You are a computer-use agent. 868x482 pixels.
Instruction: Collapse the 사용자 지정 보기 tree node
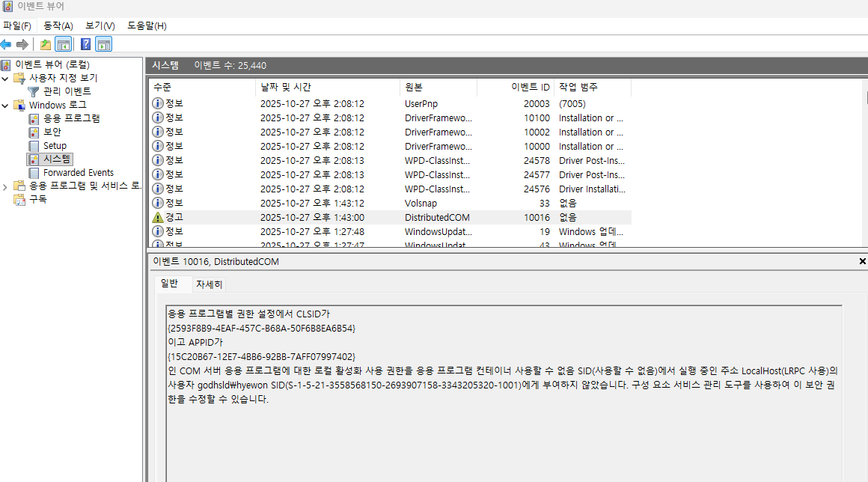coord(5,79)
